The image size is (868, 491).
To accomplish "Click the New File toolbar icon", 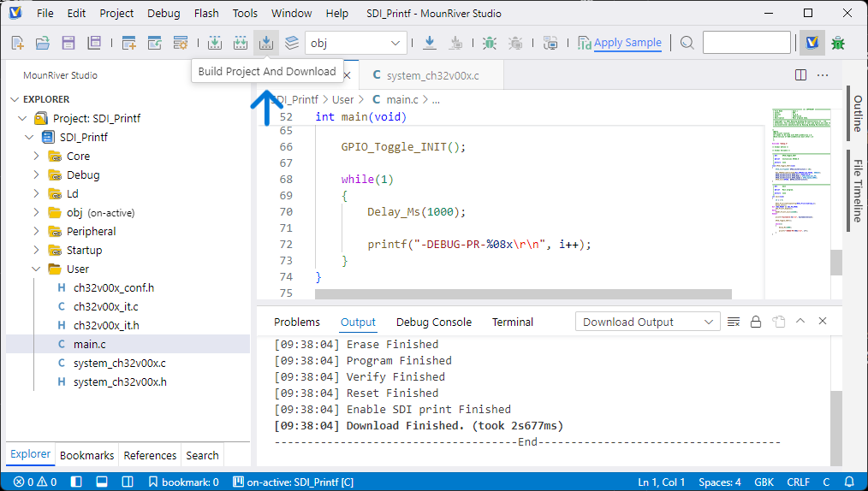I will pyautogui.click(x=16, y=42).
